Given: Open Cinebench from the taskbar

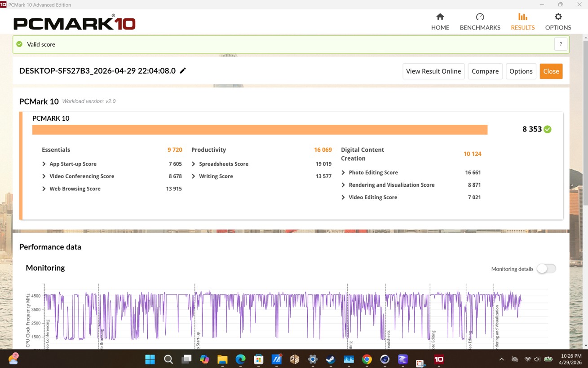Looking at the screenshot, I should coord(385,359).
